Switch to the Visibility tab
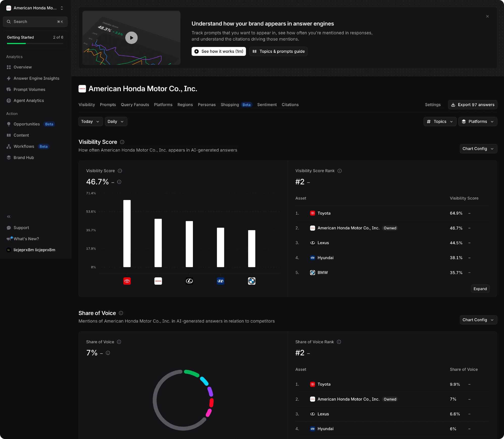This screenshot has width=504, height=439. (x=87, y=105)
